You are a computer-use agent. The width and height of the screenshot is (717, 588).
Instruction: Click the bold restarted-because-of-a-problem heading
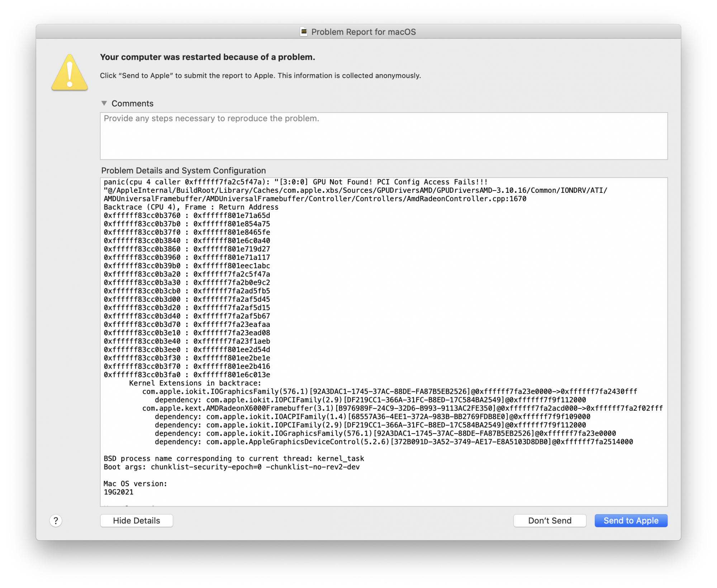tap(207, 57)
